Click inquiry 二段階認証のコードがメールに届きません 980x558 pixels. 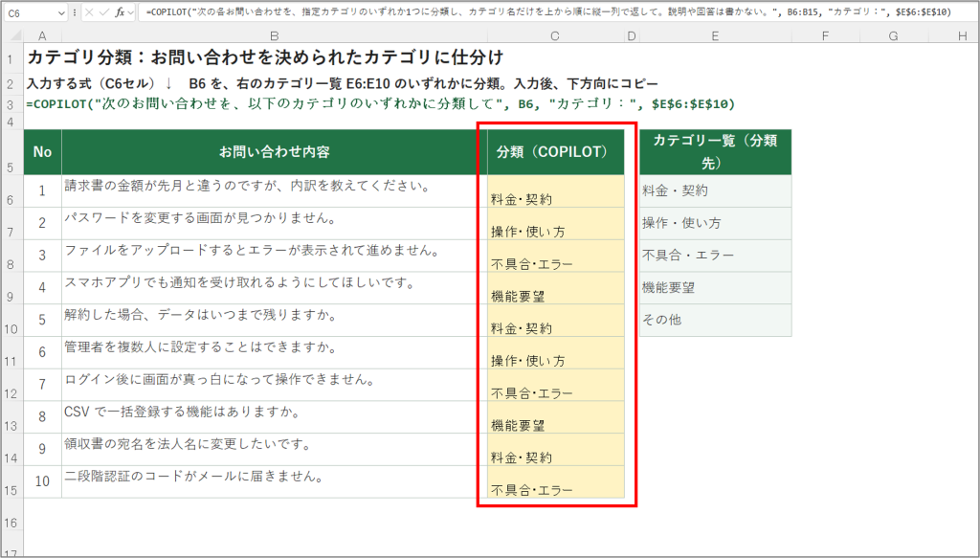pyautogui.click(x=275, y=481)
